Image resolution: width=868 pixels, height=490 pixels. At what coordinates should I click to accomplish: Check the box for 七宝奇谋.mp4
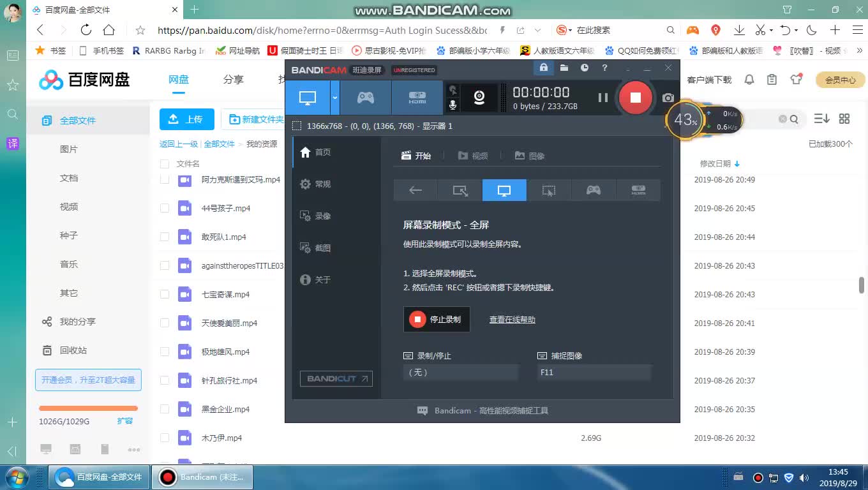coord(165,294)
